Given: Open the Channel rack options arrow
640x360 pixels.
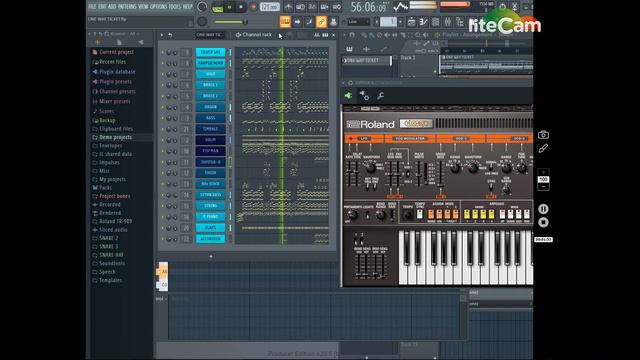Looking at the screenshot, I should [162, 35].
